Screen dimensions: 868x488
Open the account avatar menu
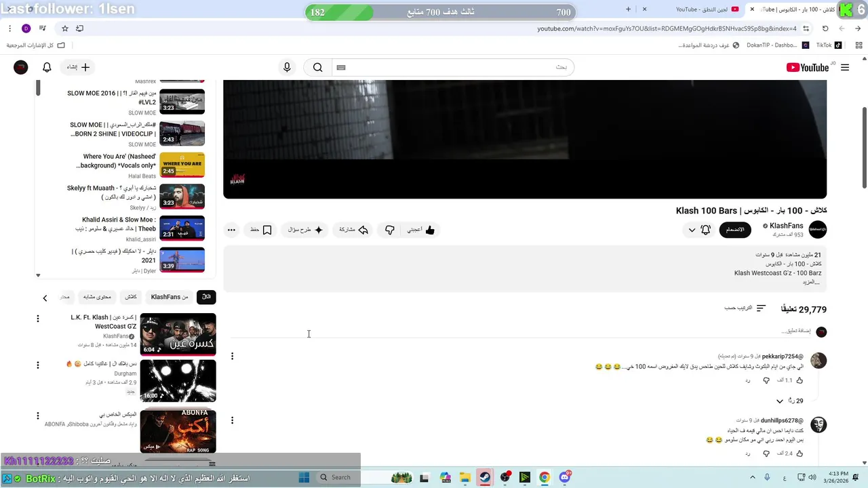20,67
